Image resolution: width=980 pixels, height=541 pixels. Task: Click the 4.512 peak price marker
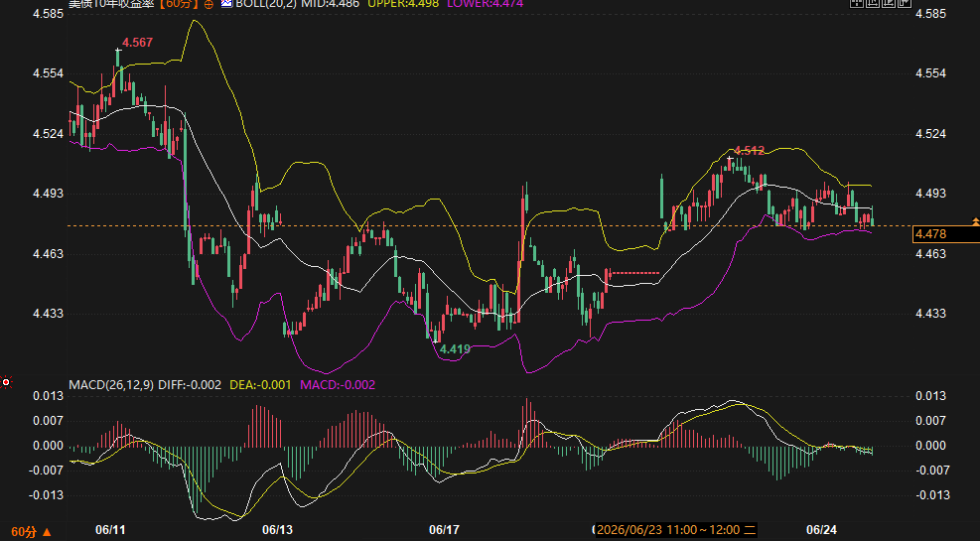(x=749, y=150)
